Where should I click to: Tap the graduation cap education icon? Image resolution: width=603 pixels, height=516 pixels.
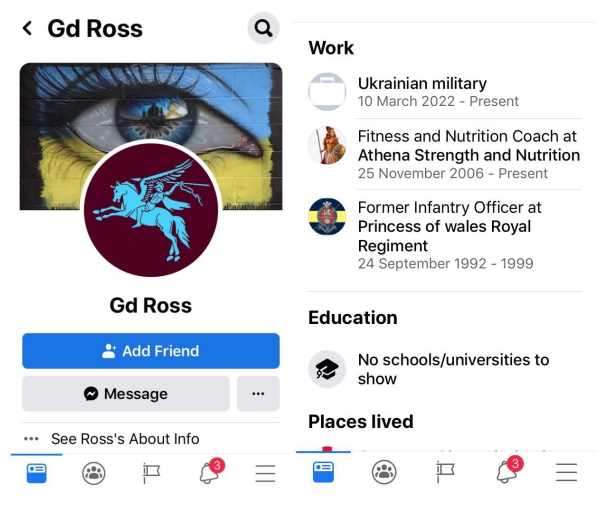tap(327, 369)
